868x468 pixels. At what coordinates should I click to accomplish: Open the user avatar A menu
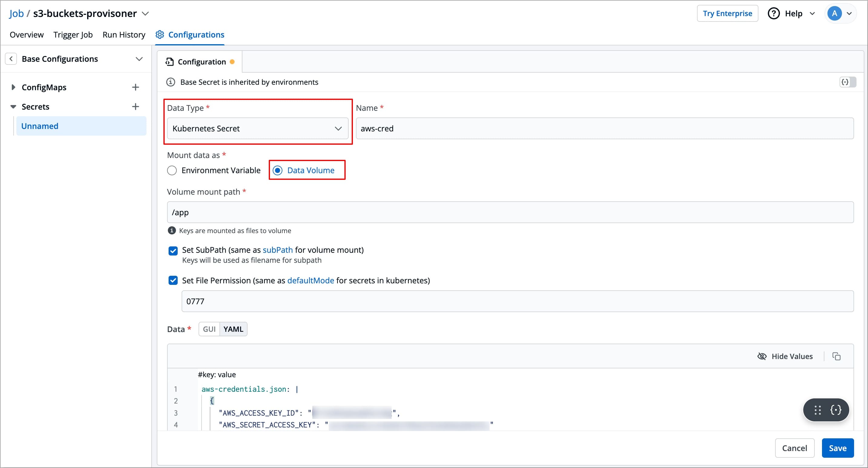(834, 14)
